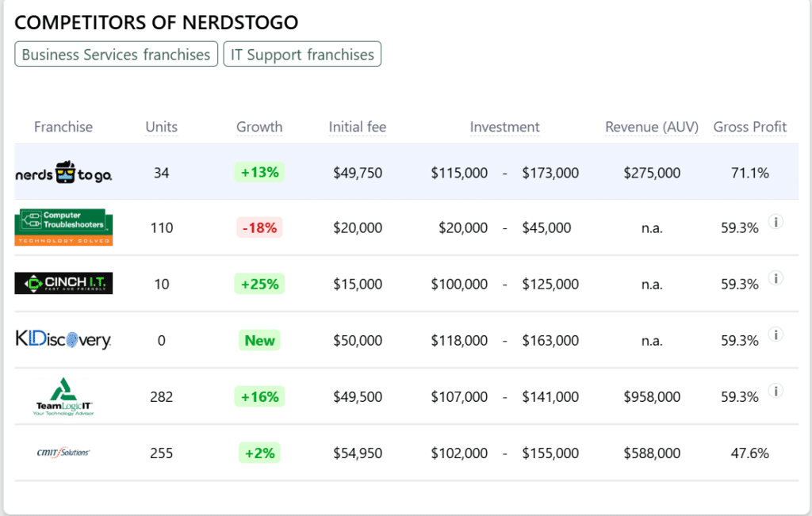Select the $49,500 initial fee
812x516 pixels.
click(x=358, y=397)
